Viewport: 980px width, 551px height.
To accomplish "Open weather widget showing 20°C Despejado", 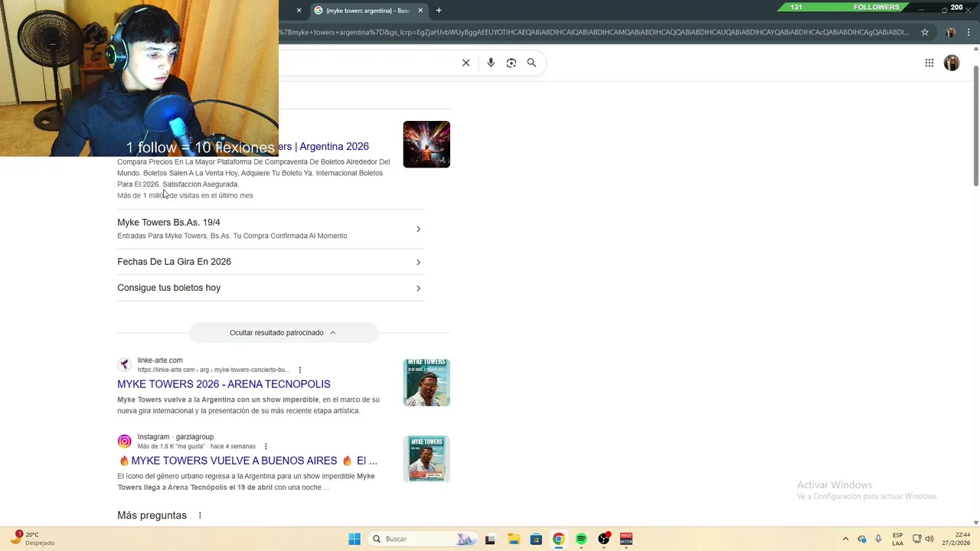I will 33,539.
